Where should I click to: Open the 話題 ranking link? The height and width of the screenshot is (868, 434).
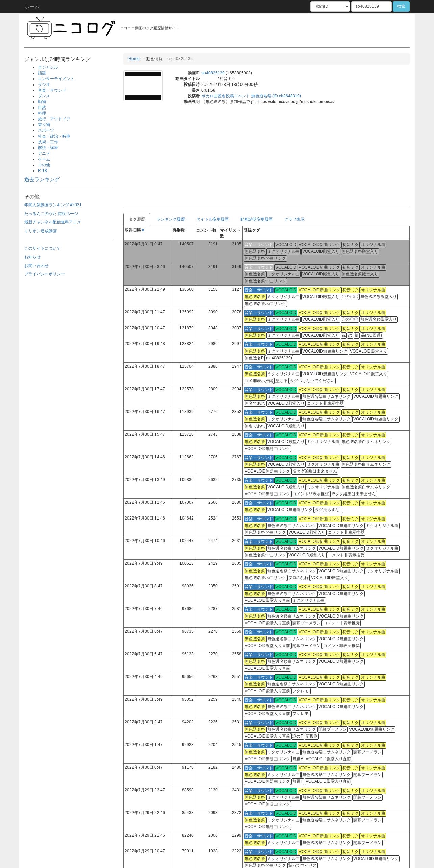click(42, 73)
